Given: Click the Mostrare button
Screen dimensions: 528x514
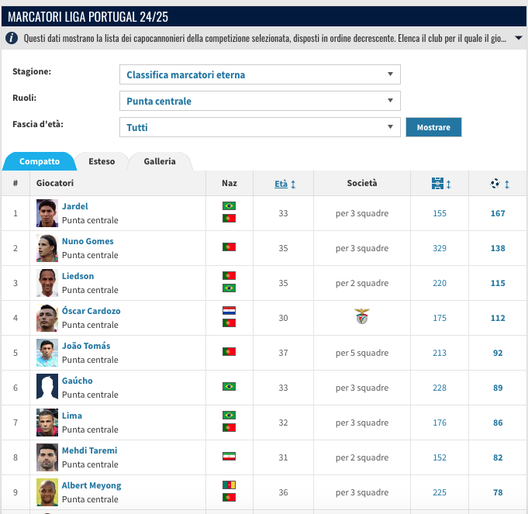Looking at the screenshot, I should click(433, 127).
